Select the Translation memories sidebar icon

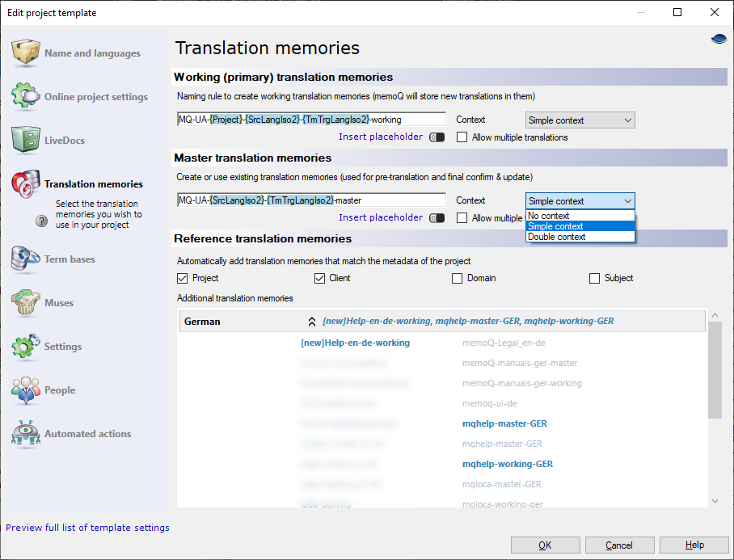tap(26, 183)
